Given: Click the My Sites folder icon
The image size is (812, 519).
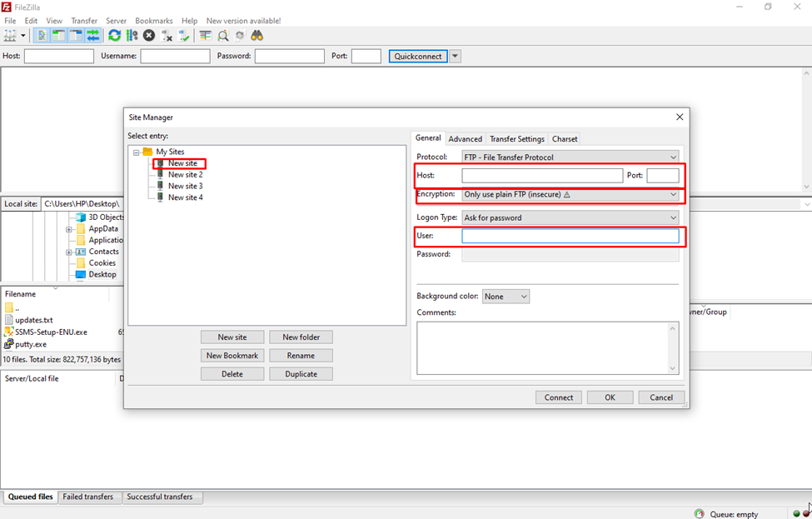Looking at the screenshot, I should [147, 152].
